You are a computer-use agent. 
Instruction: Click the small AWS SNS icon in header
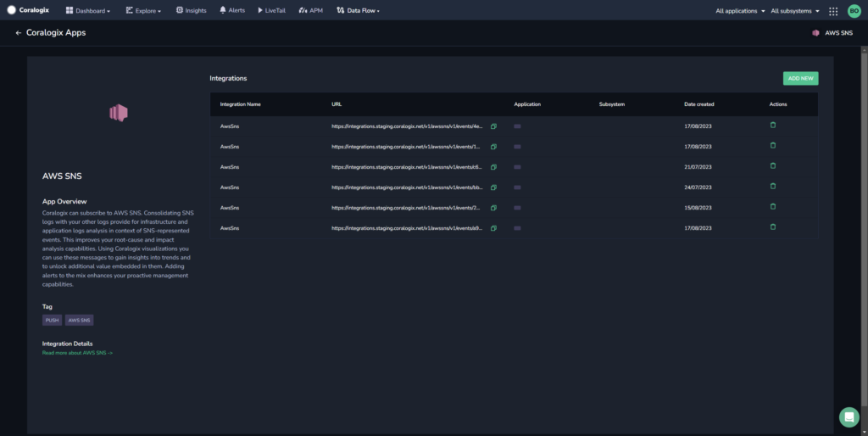coord(815,33)
